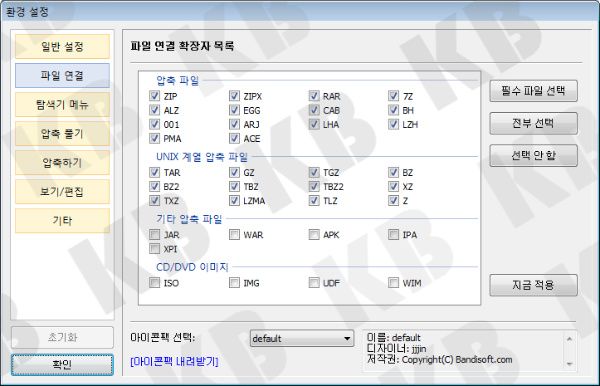Image resolution: width=600 pixels, height=386 pixels.
Task: Uncheck the TAR checkbox
Action: click(x=154, y=172)
